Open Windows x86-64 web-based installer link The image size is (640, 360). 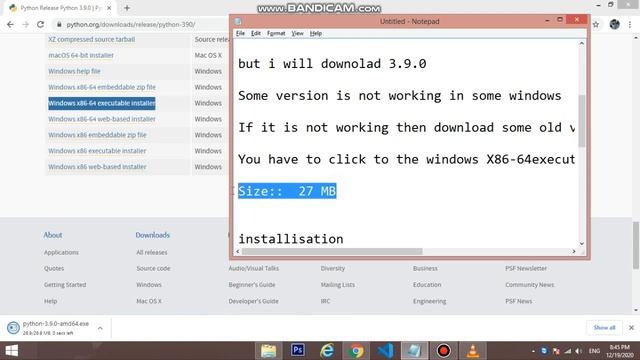(102, 119)
